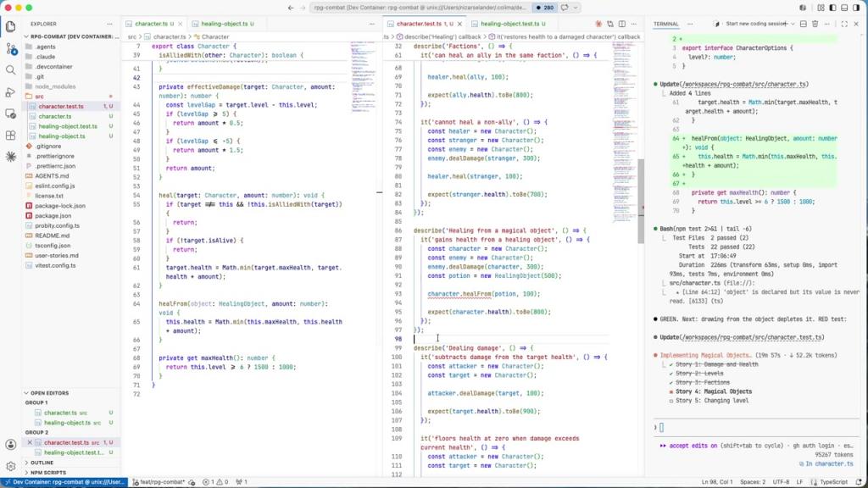The height and width of the screenshot is (488, 868).
Task: Click LF end of line indicator
Action: [x=799, y=482]
